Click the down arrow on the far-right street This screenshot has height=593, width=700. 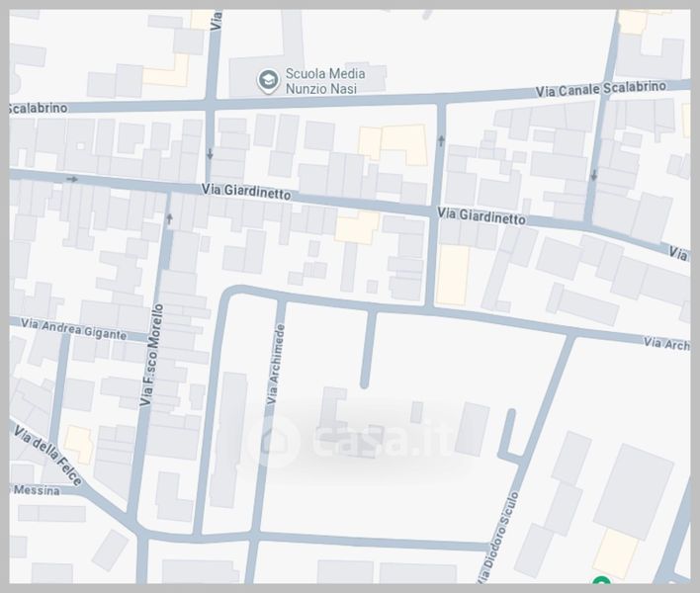(593, 177)
